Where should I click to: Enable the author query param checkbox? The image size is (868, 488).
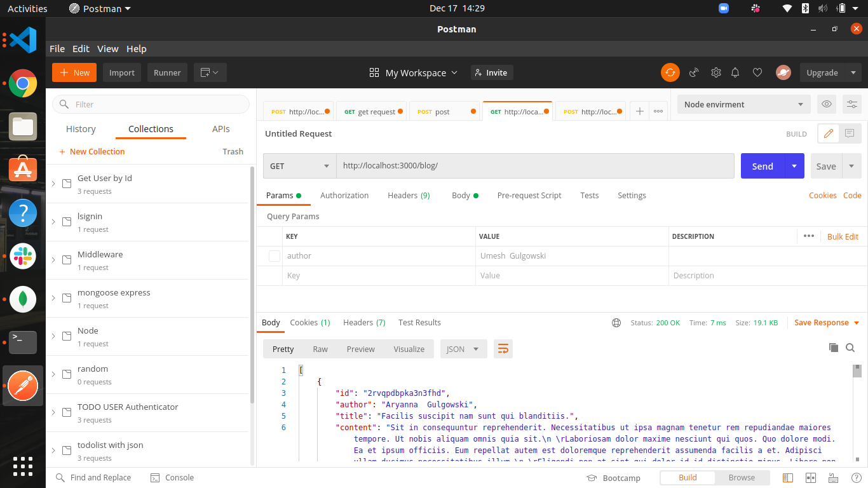(x=275, y=256)
